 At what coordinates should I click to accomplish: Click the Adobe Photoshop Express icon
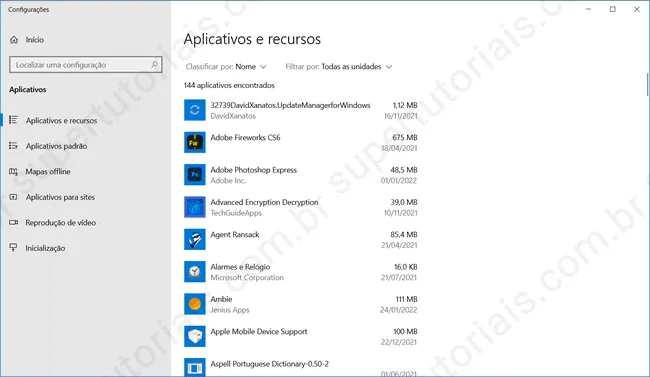(x=195, y=175)
